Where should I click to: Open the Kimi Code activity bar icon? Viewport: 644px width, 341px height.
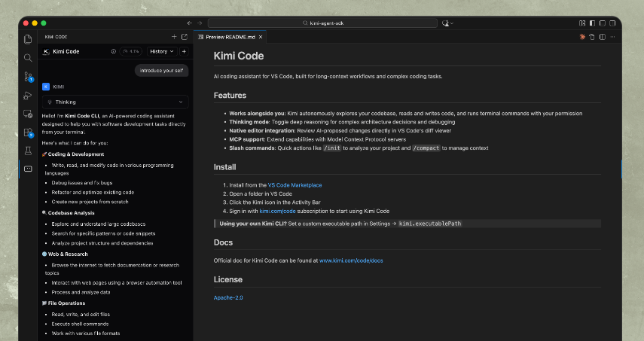pyautogui.click(x=28, y=169)
